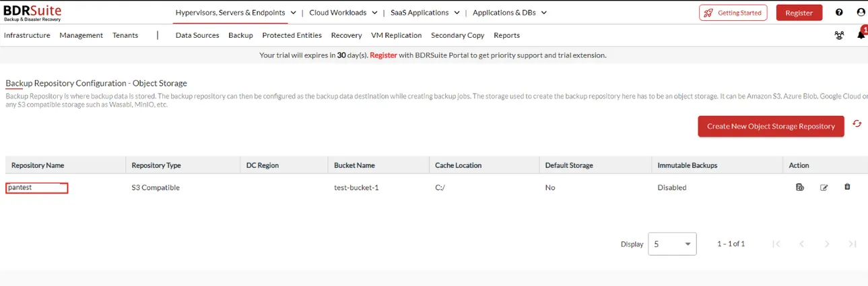Click the Getting Started button
This screenshot has height=286, width=868.
tap(733, 12)
